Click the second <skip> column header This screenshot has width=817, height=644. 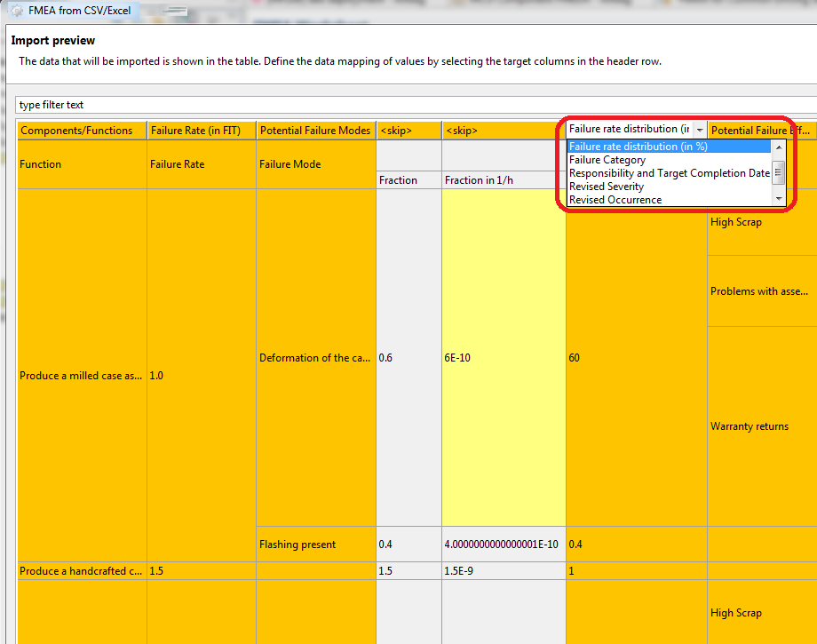503,131
